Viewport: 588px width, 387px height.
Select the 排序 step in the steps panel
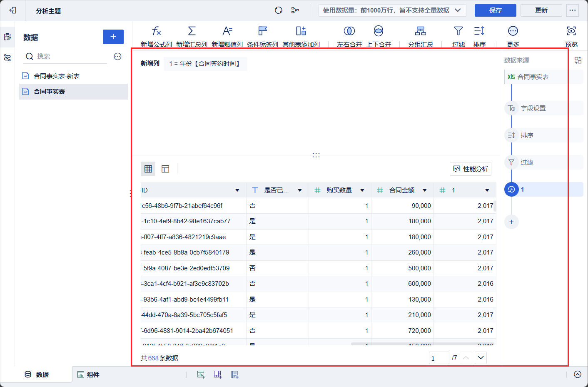pos(544,135)
